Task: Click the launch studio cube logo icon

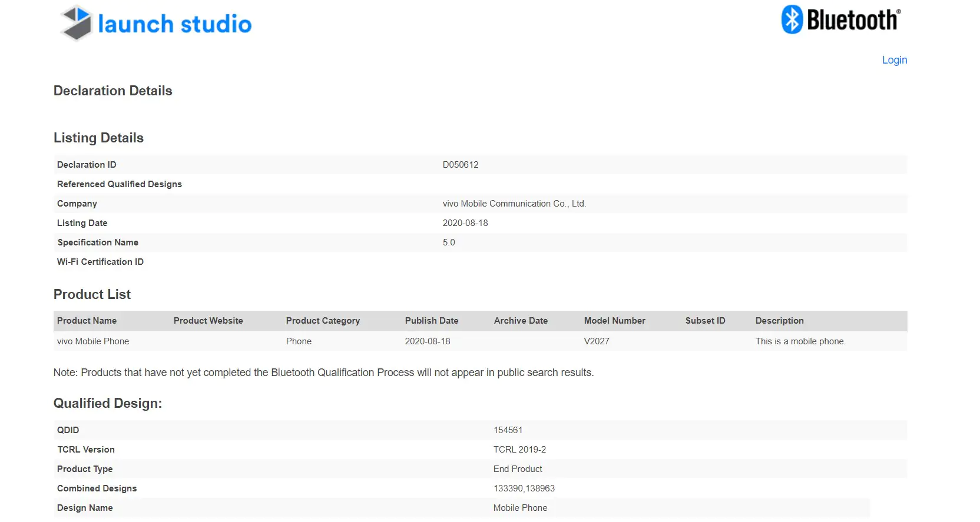Action: 77,24
